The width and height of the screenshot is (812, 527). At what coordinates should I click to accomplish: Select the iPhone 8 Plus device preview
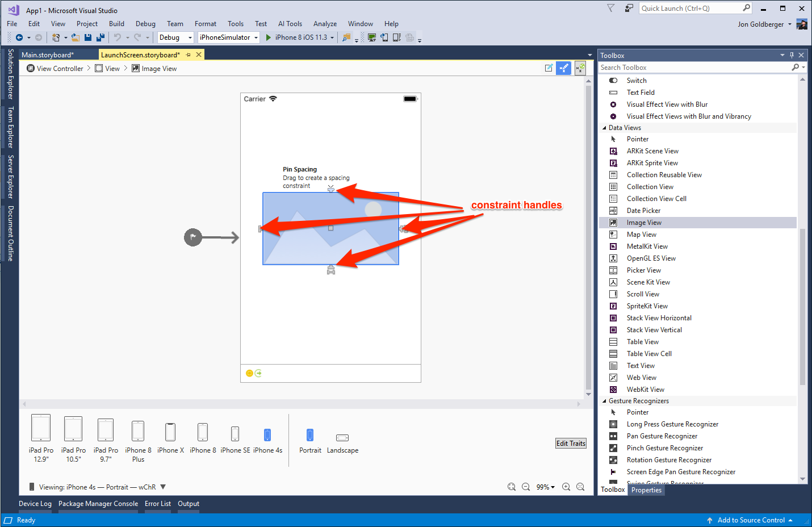[138, 442]
